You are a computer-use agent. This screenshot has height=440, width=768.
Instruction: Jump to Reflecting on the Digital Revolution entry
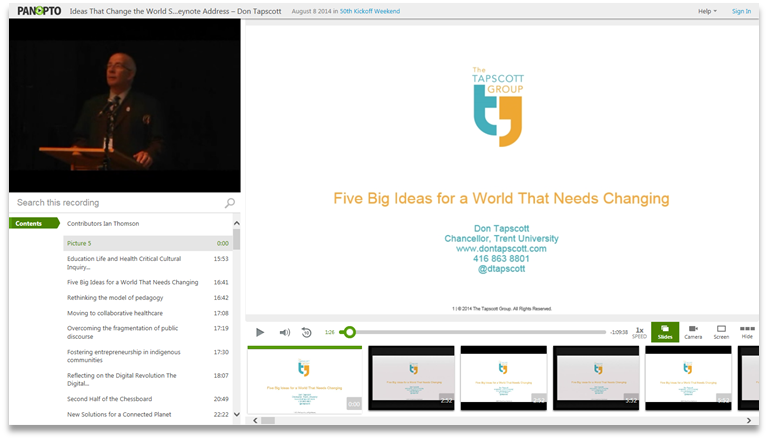pyautogui.click(x=148, y=379)
